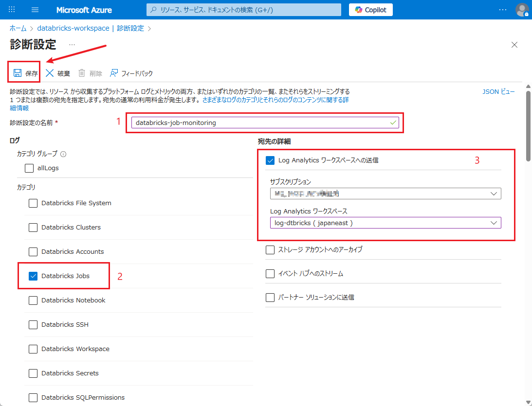The image size is (532, 406).
Task: Open the JSON ビュー link
Action: pyautogui.click(x=498, y=91)
